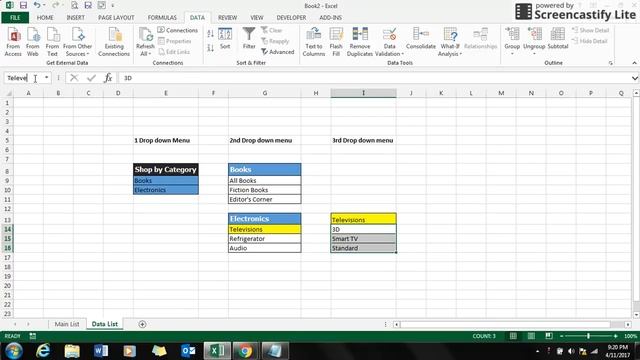Click the From Text icon

pos(52,42)
